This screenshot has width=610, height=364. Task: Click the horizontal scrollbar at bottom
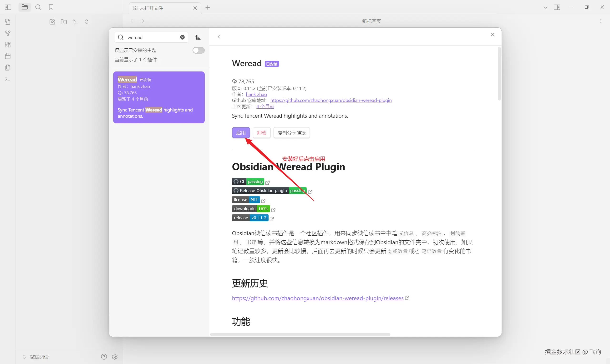tap(300, 334)
